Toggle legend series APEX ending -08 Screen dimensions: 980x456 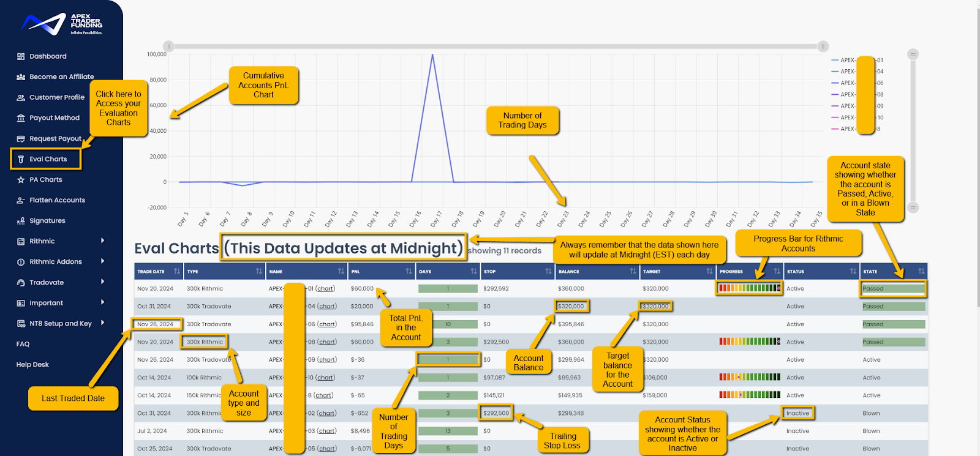857,94
